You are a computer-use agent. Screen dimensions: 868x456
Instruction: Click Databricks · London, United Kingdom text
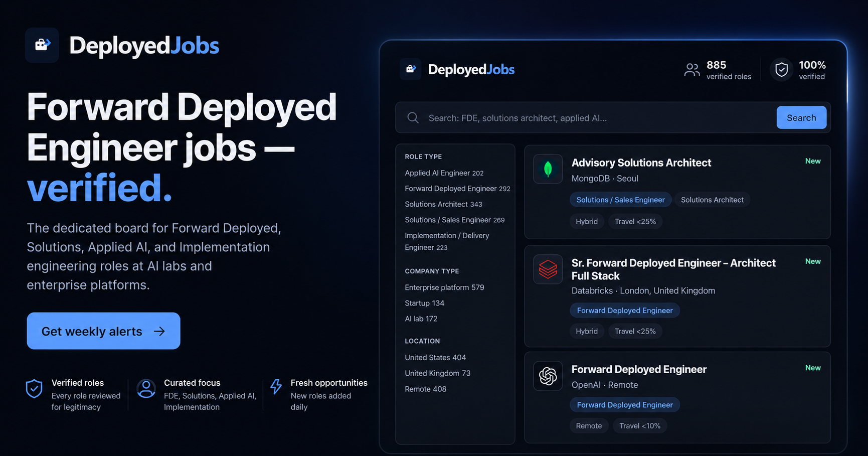click(x=643, y=291)
